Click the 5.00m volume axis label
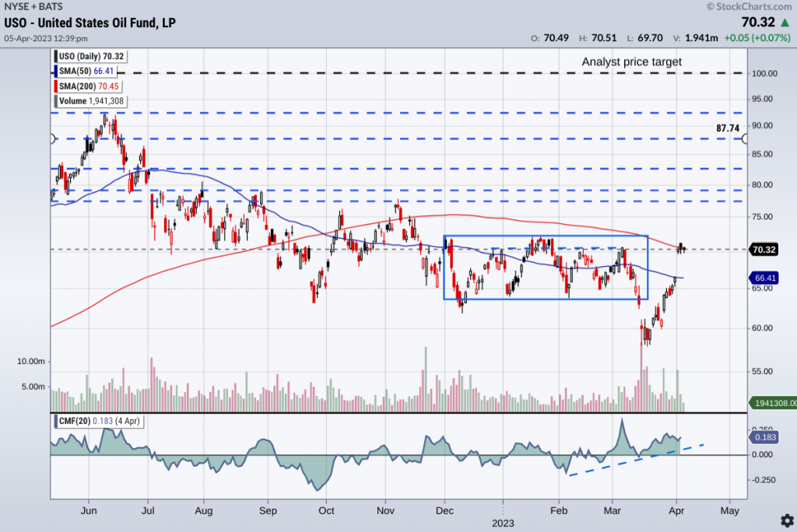The image size is (797, 532). [x=33, y=387]
